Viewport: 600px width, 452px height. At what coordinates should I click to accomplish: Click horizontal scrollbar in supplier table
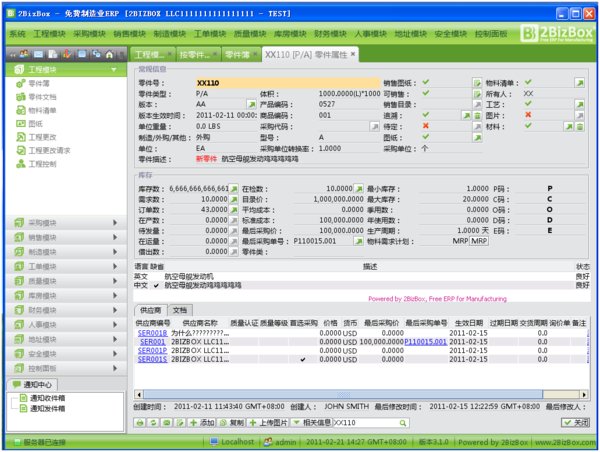click(343, 395)
